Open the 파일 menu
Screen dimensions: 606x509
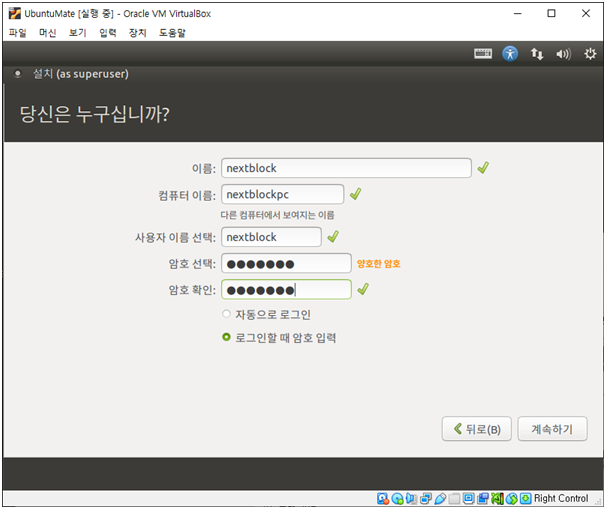[17, 33]
